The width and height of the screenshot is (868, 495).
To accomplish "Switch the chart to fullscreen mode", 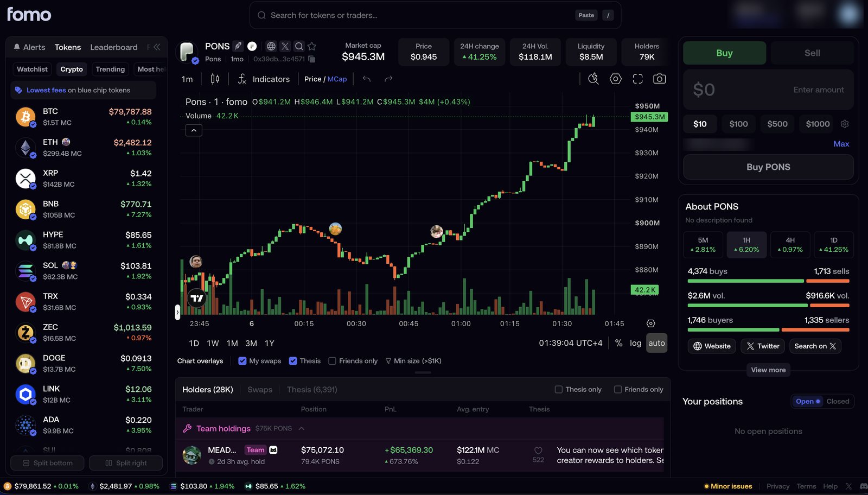I will pos(637,79).
